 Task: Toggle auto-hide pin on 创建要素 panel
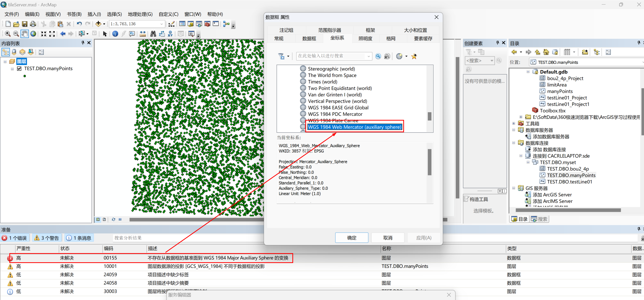tap(497, 43)
